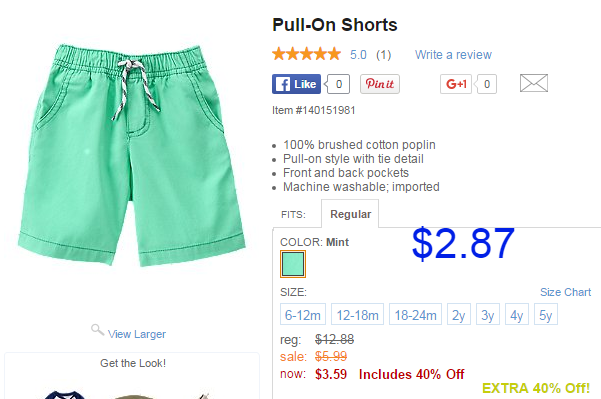Viewport: 601px width, 399px height.
Task: Open the Facebook like count bubble
Action: click(x=337, y=84)
